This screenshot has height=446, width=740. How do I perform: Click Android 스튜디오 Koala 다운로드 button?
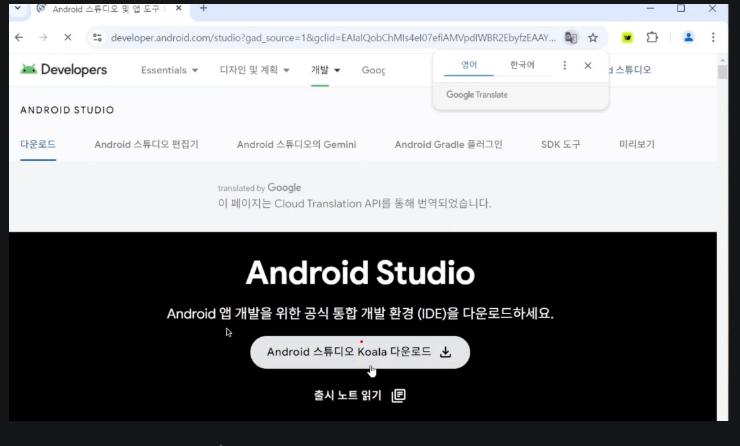(360, 352)
